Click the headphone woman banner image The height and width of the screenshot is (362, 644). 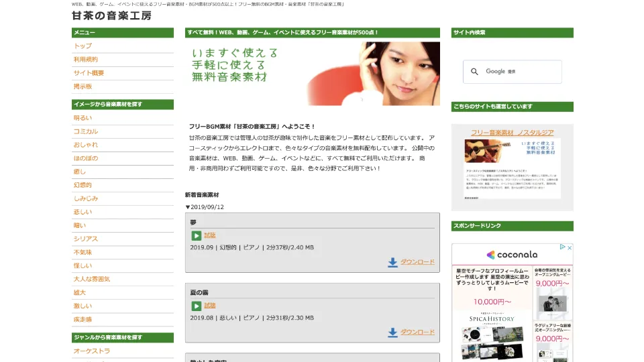312,74
